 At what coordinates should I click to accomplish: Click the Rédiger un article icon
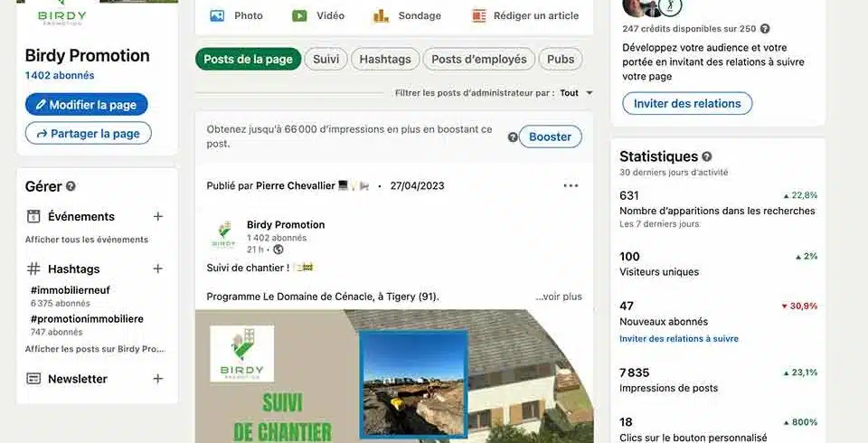pyautogui.click(x=479, y=16)
